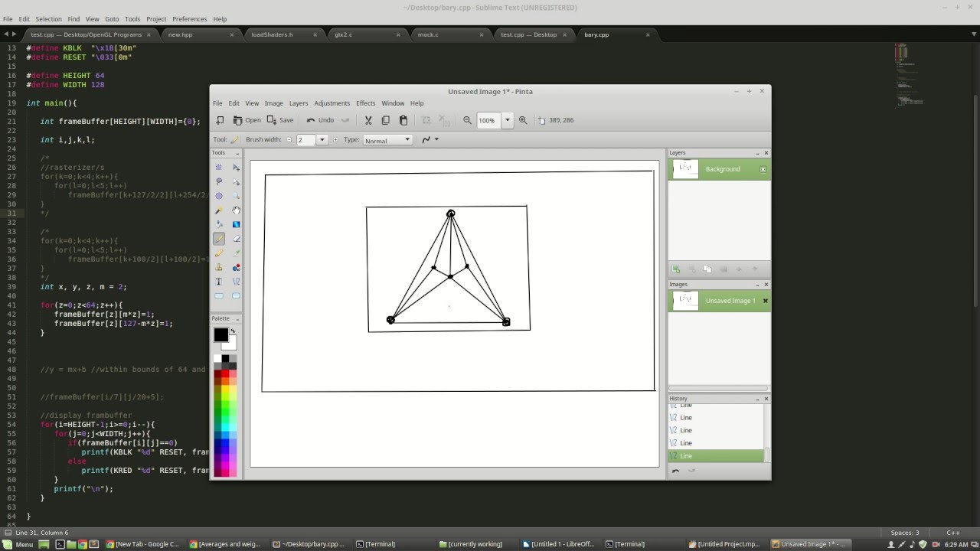980x551 pixels.
Task: Click the swap primary/secondary colors arrow
Action: (x=233, y=331)
